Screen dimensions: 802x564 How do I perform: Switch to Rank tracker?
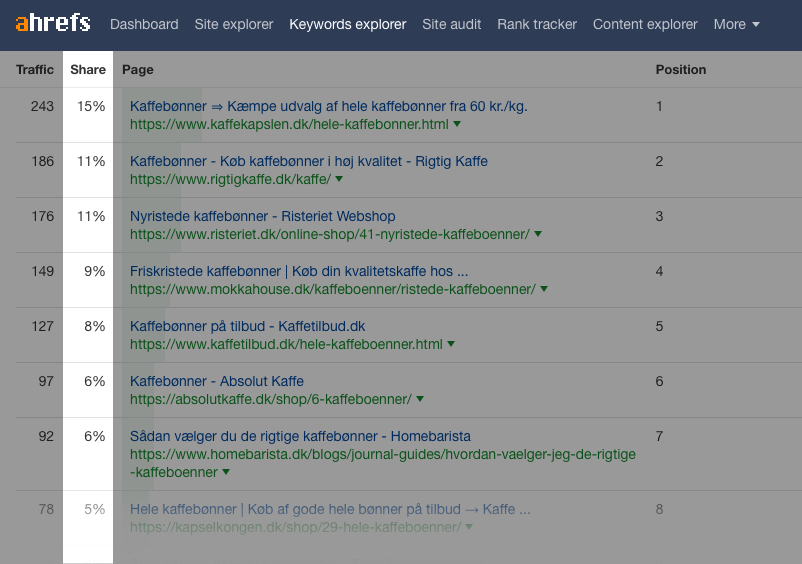(x=537, y=24)
